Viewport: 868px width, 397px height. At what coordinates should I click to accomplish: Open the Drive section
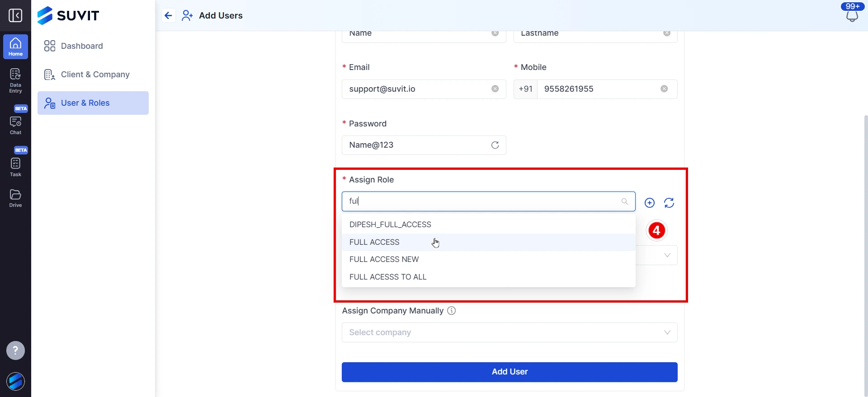coord(15,198)
